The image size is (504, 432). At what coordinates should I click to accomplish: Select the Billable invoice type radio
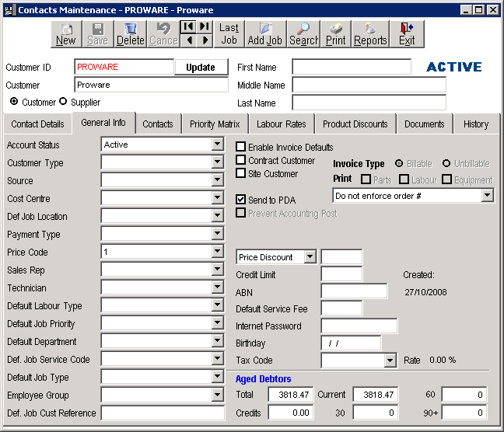tap(399, 163)
